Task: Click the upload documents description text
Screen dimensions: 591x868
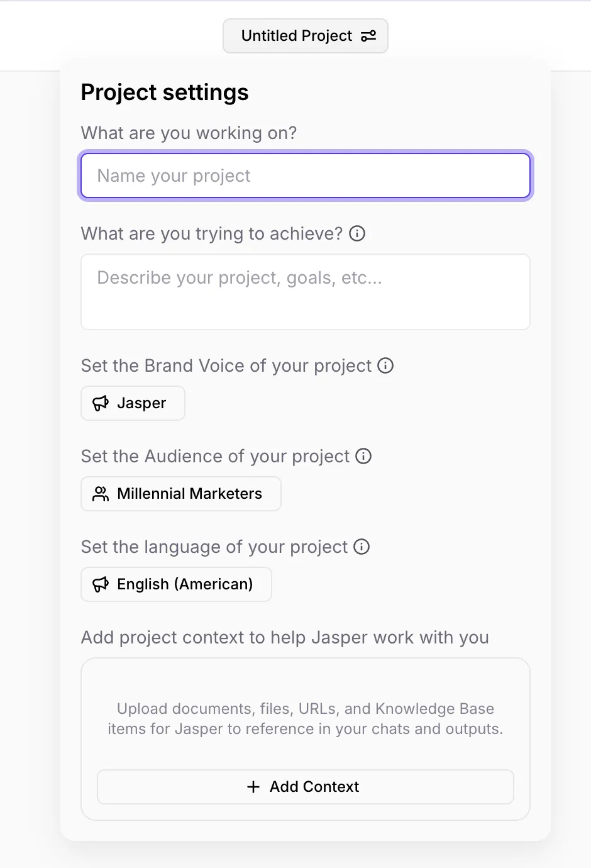Action: 306,719
